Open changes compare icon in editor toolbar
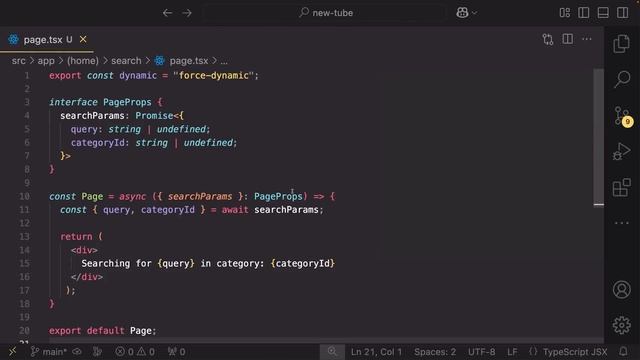Screen dimensions: 640x360 548,39
